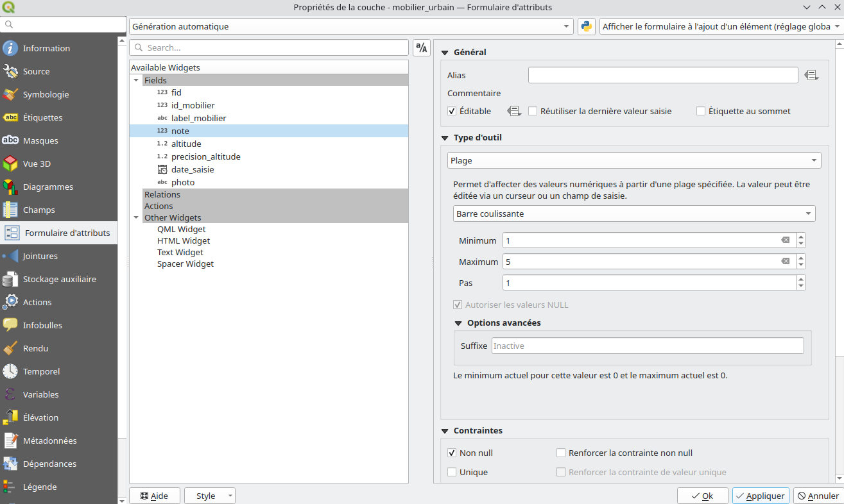The height and width of the screenshot is (504, 844).
Task: Click the Symbologie paintbrush icon
Action: pos(10,94)
